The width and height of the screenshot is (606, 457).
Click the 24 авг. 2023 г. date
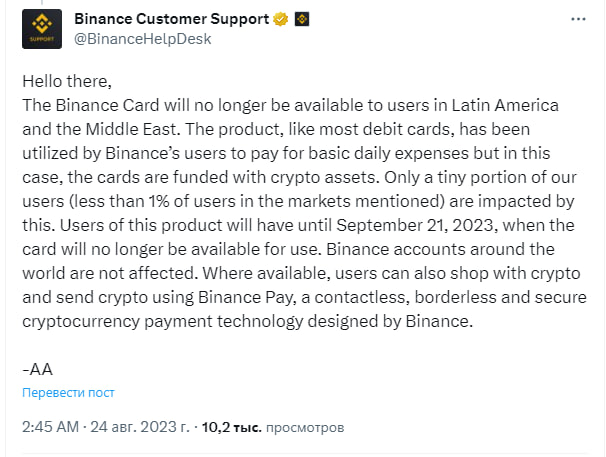140,427
